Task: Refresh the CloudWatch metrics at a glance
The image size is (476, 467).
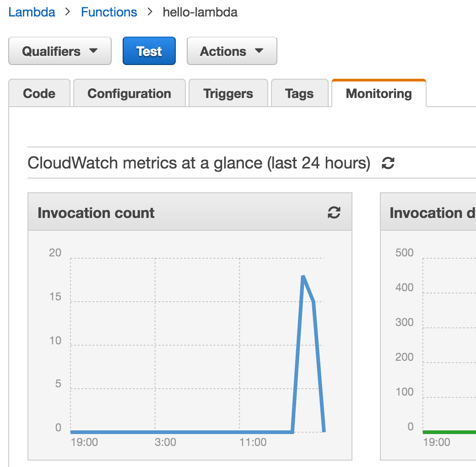Action: [x=388, y=163]
